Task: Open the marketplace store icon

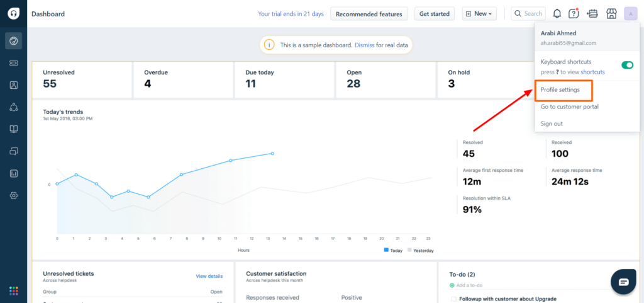Action: 611,14
